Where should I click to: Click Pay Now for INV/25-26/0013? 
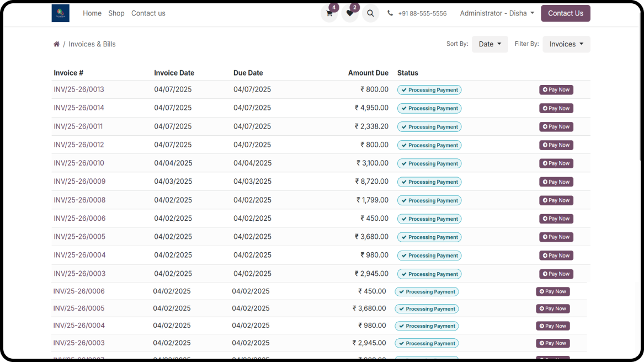click(x=556, y=90)
